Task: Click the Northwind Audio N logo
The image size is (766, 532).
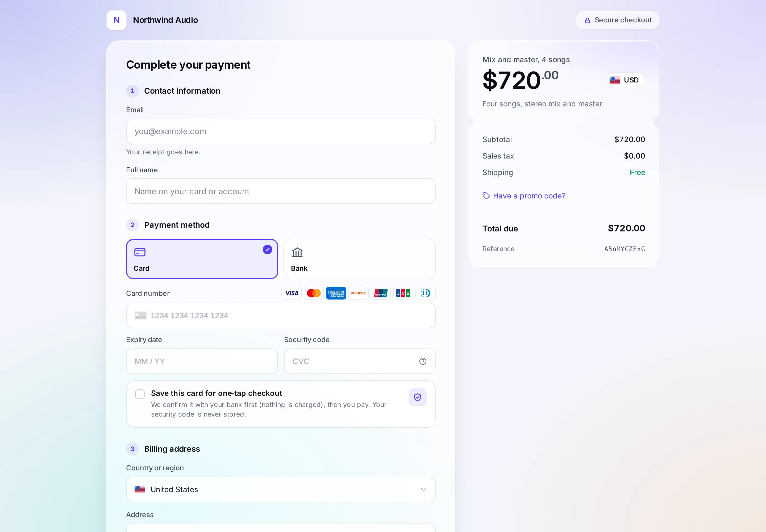Action: [116, 20]
